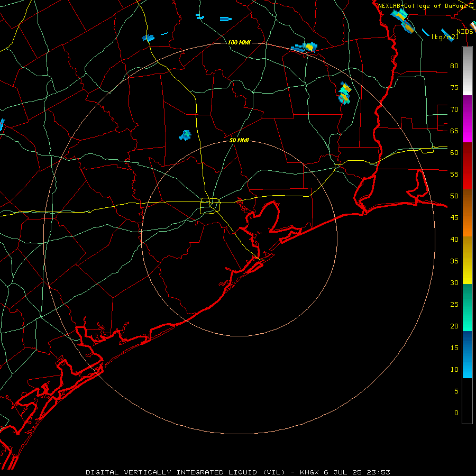Select the "30" value on the color scale
476x476 pixels.
(454, 282)
